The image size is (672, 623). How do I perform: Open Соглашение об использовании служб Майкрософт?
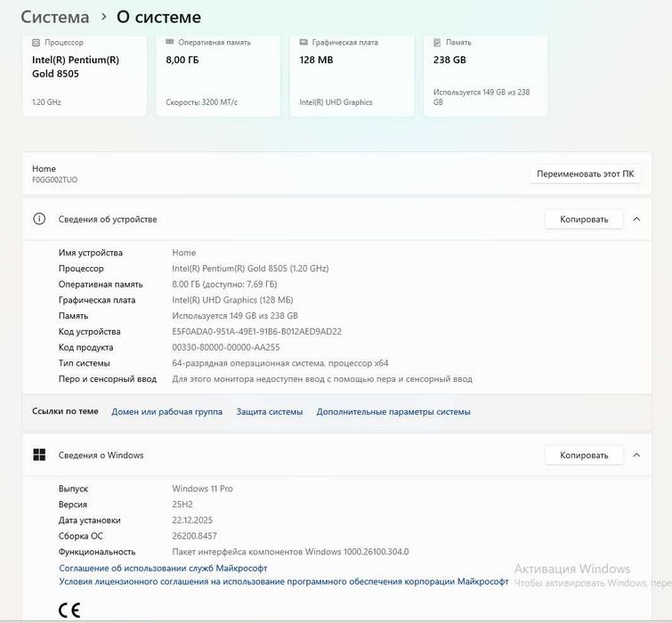coord(163,568)
